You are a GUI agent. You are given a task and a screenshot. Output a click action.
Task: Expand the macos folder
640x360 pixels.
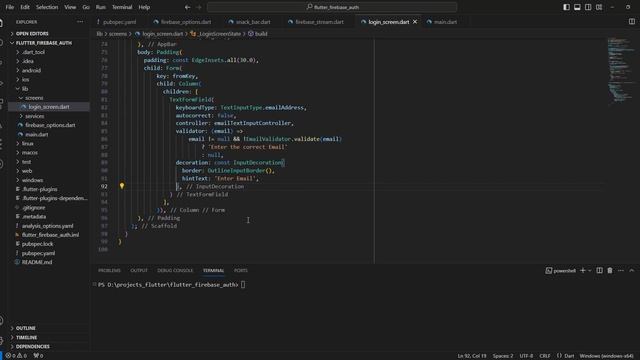(x=30, y=152)
